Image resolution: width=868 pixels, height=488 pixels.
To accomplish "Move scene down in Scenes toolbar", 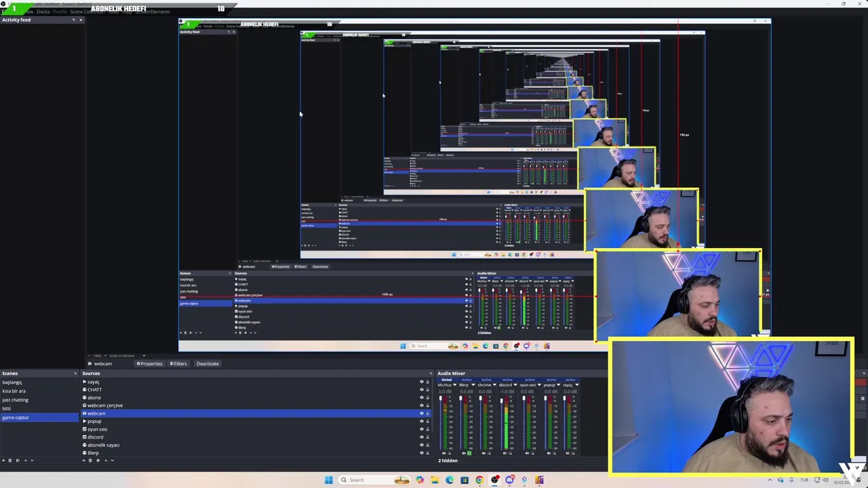I will [32, 460].
